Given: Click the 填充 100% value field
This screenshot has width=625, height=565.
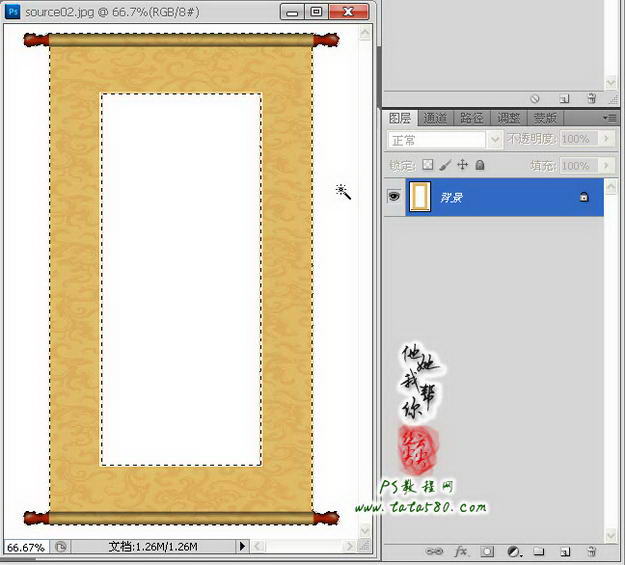Looking at the screenshot, I should (x=579, y=165).
